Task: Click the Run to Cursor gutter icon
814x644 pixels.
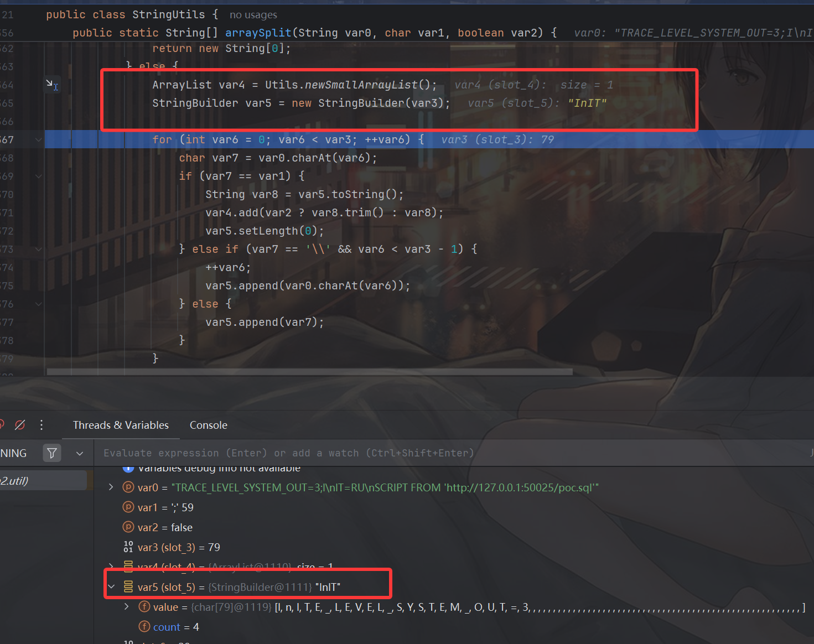Action: pos(52,84)
